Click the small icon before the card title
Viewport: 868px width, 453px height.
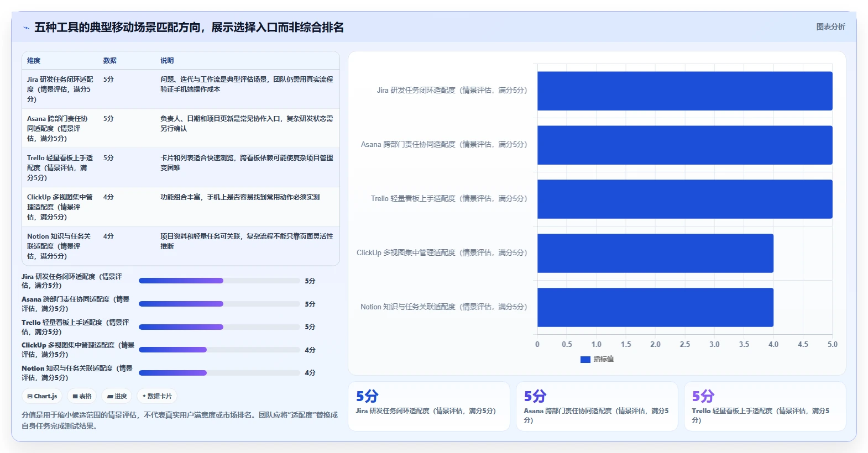[x=26, y=28]
